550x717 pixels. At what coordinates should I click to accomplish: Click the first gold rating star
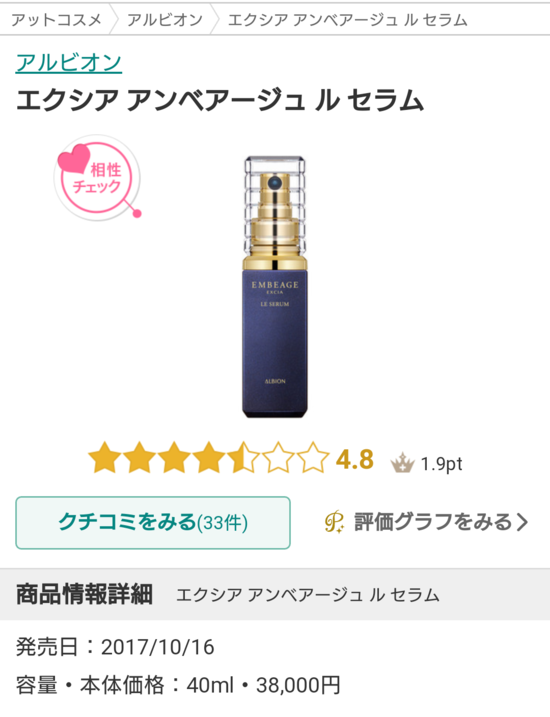pyautogui.click(x=105, y=458)
